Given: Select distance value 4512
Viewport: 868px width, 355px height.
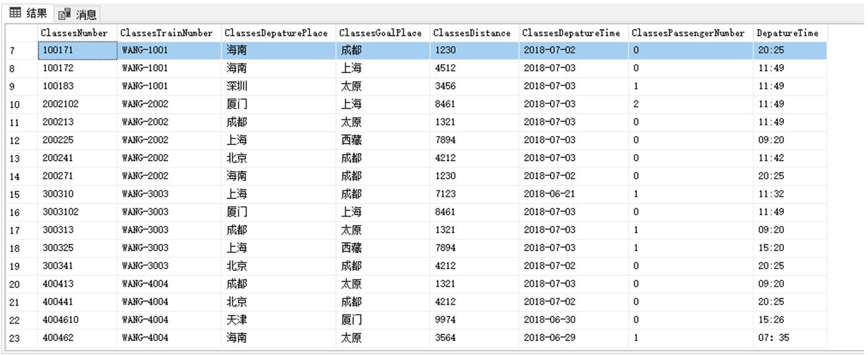Looking at the screenshot, I should tap(474, 68).
